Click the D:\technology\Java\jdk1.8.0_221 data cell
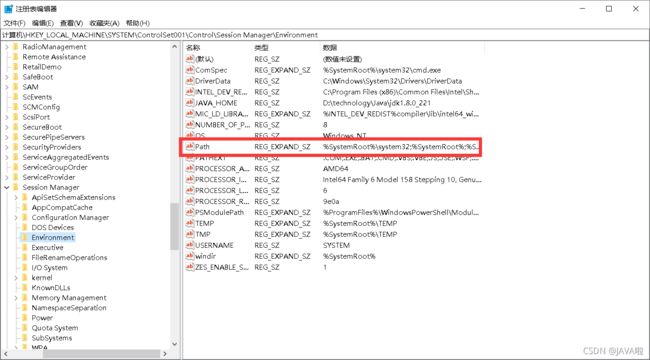The height and width of the screenshot is (360, 650). click(x=377, y=103)
